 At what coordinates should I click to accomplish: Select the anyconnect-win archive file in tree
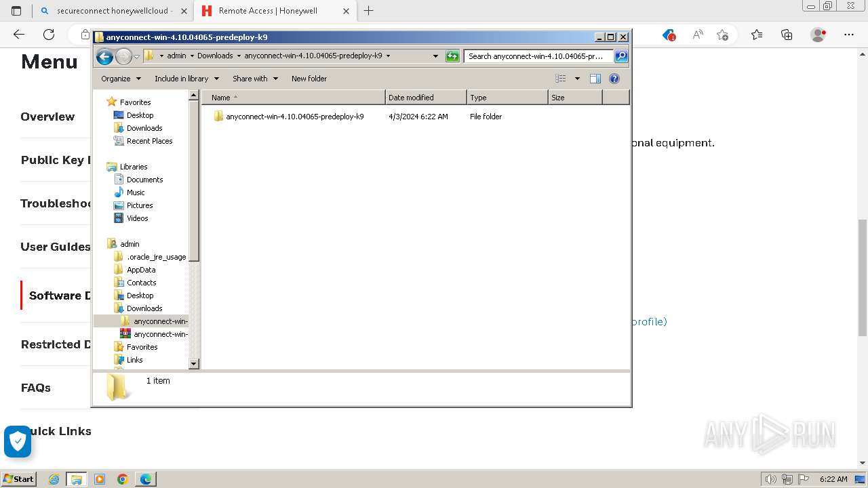pos(161,334)
